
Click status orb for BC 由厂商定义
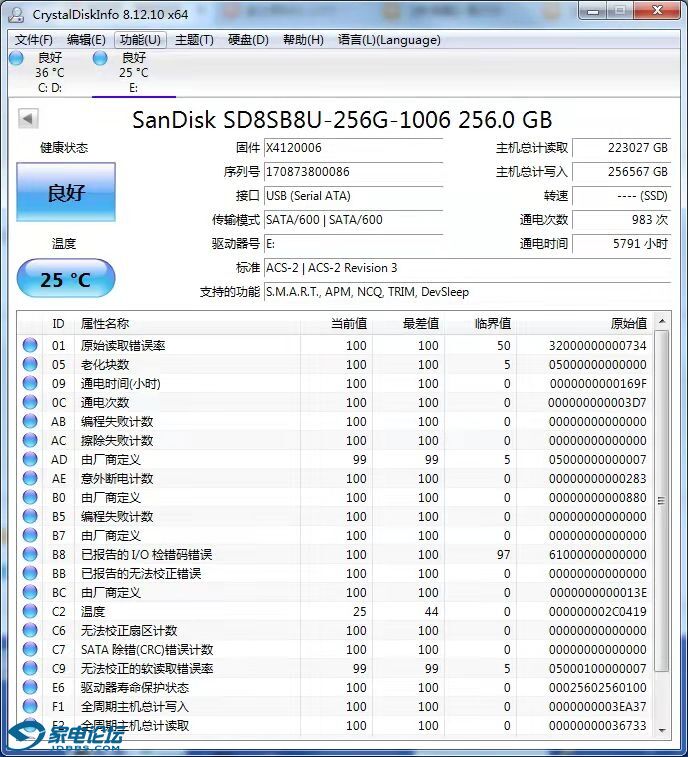pyautogui.click(x=30, y=592)
